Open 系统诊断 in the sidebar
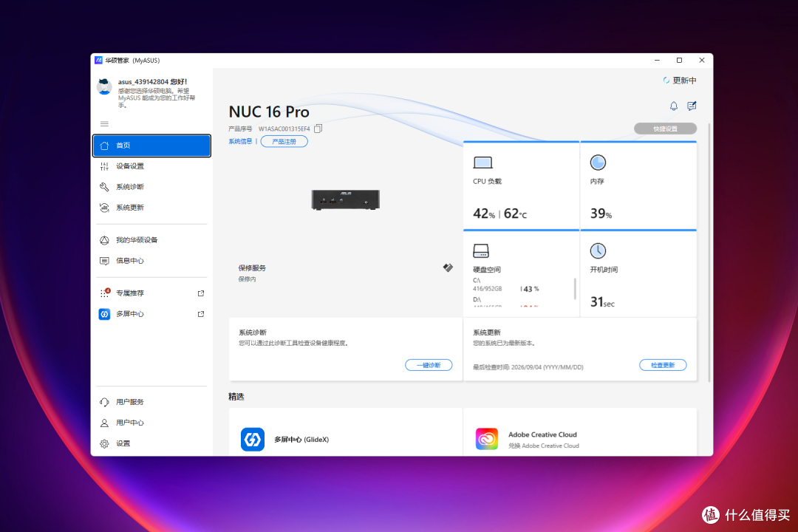The image size is (798, 532). pyautogui.click(x=151, y=187)
